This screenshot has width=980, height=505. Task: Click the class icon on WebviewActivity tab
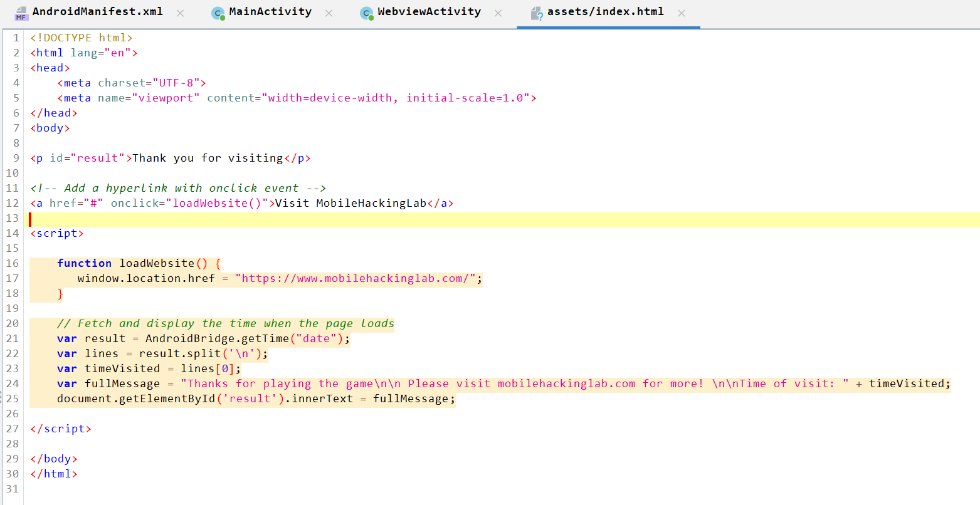[366, 11]
